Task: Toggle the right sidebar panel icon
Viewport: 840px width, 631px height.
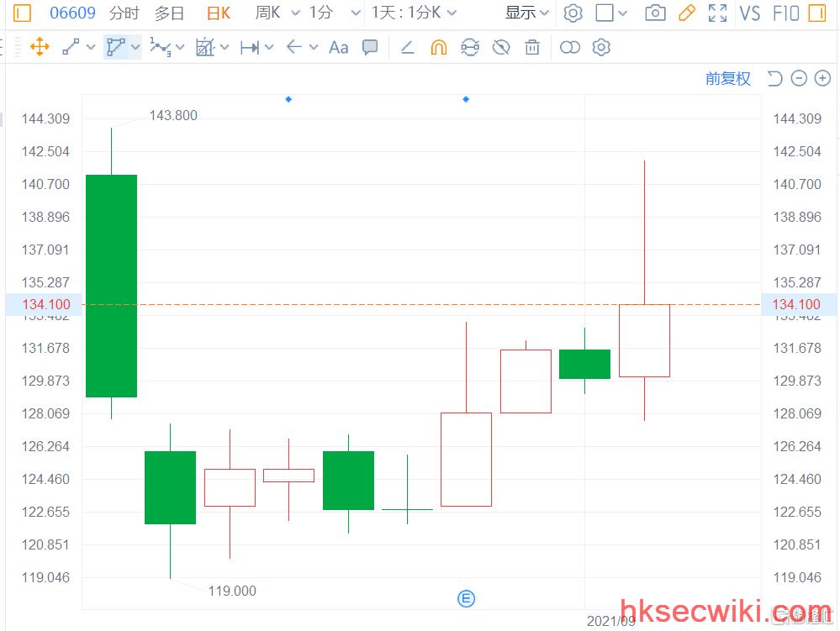Action: click(x=817, y=13)
